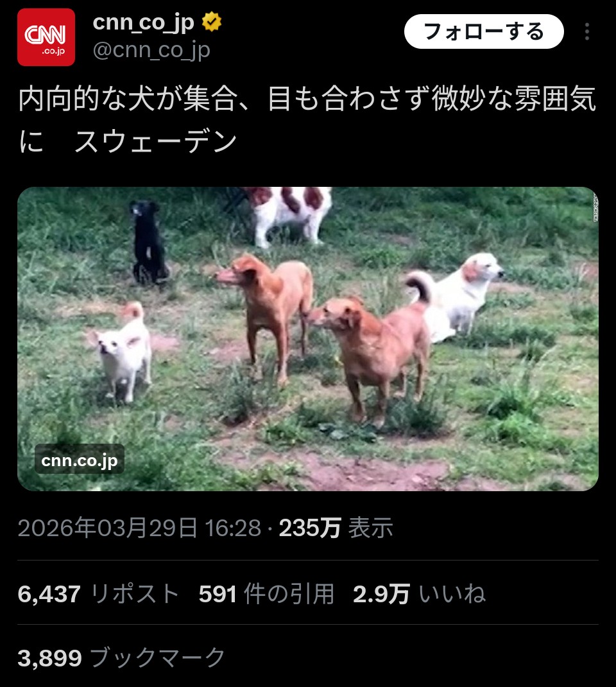616x687 pixels.
Task: Open the 3,899 ブックマーク count
Action: (x=121, y=657)
